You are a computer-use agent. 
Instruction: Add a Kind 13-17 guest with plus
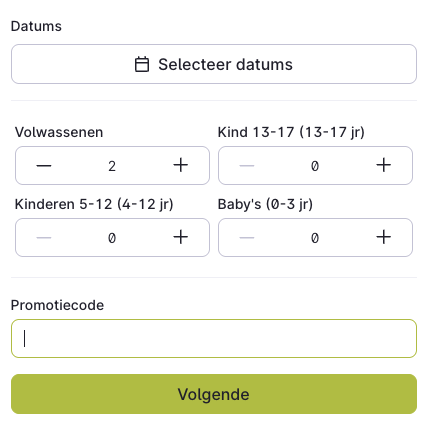point(384,165)
